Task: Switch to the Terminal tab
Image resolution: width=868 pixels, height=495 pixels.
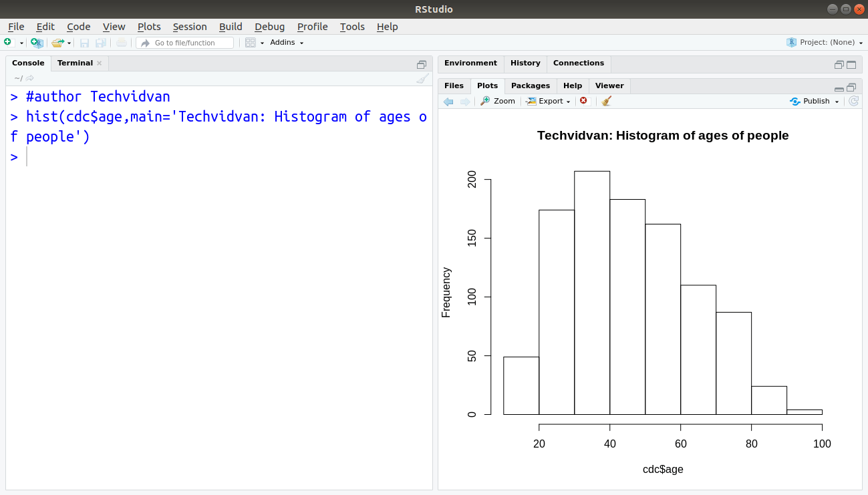Action: tap(74, 63)
